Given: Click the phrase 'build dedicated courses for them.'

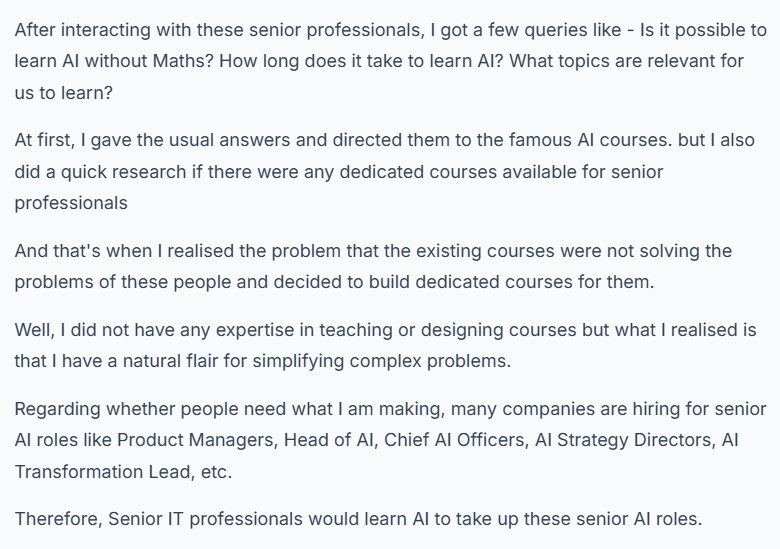Looking at the screenshot, I should click(511, 282).
